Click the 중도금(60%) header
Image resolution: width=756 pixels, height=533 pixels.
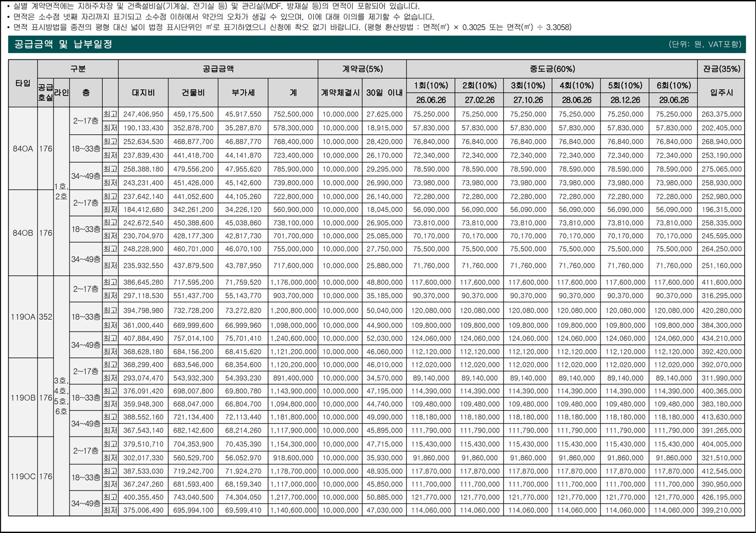point(552,69)
